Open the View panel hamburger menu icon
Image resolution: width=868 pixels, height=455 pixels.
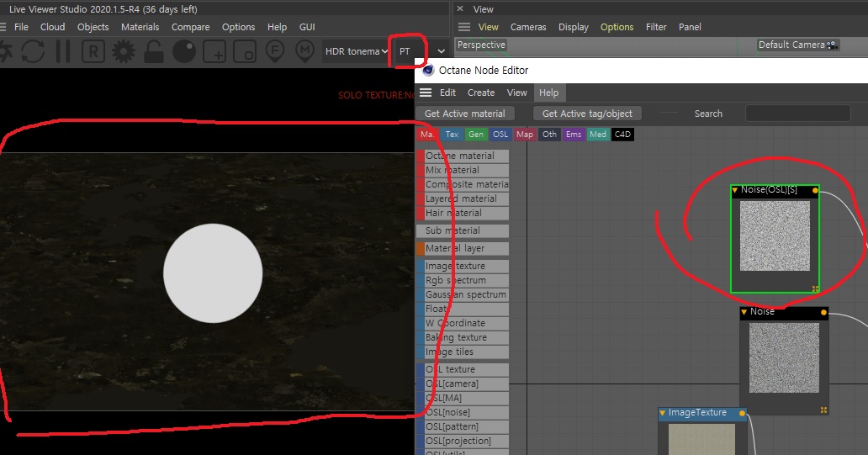coord(464,27)
